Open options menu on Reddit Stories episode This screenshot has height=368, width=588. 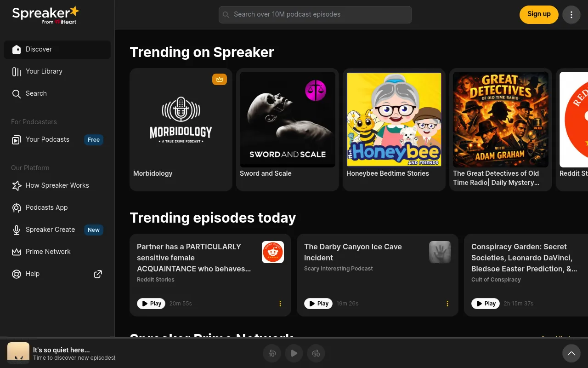[280, 304]
